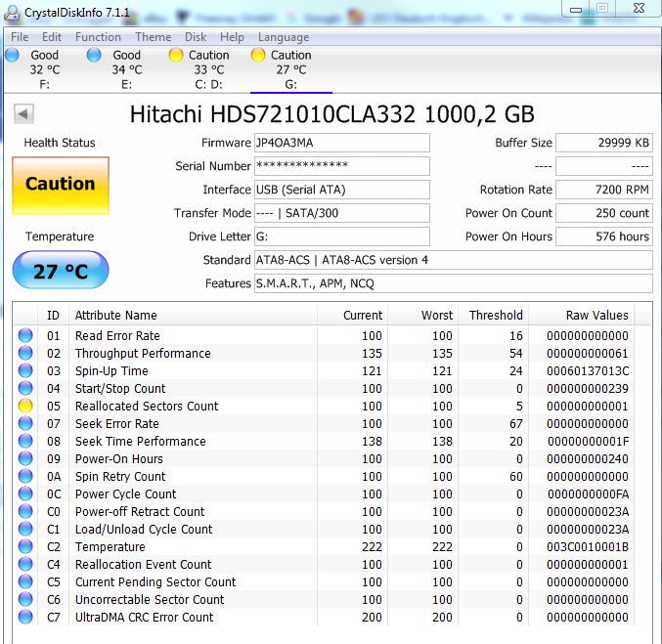662x644 pixels.
Task: Click the yellow status orb for drive G:
Action: pyautogui.click(x=258, y=55)
